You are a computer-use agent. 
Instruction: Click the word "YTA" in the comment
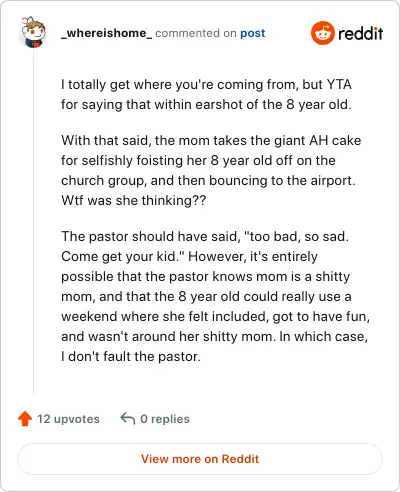coord(339,84)
